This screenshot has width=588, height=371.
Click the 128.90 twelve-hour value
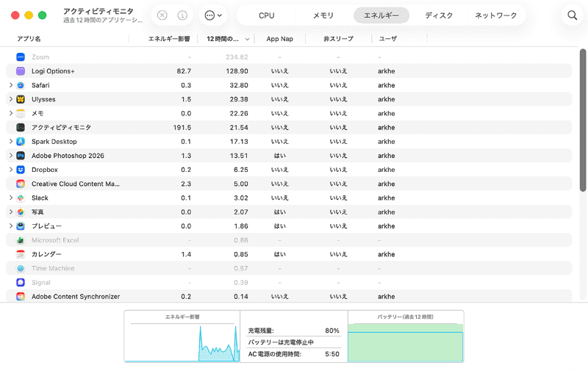coord(237,71)
